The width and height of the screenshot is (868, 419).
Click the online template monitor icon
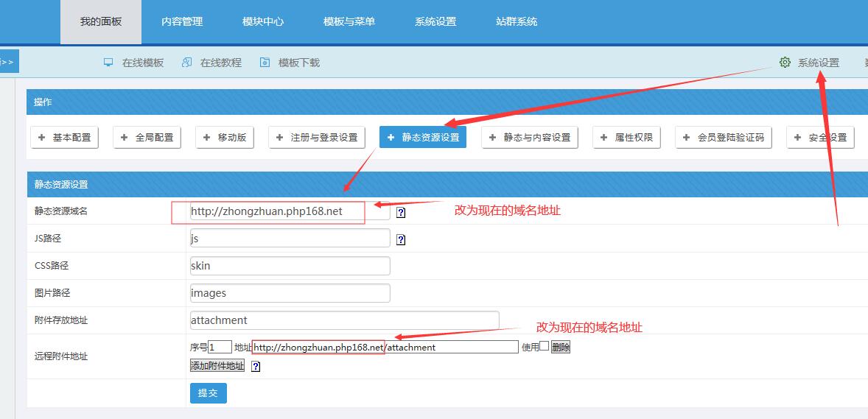(x=108, y=63)
